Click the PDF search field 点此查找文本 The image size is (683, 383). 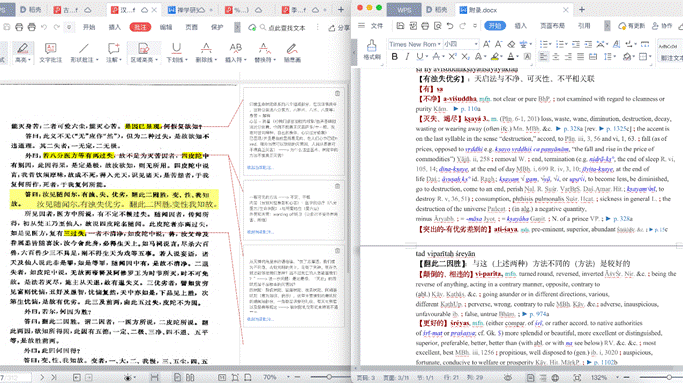(x=286, y=27)
